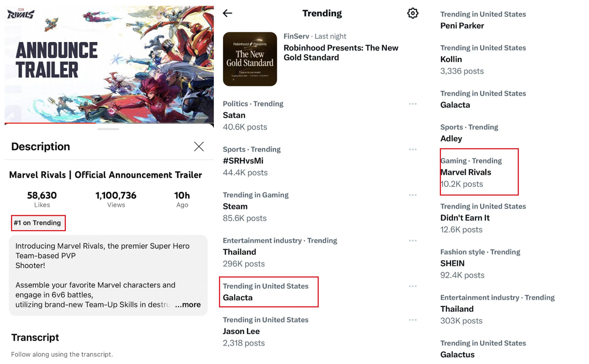
Task: Open more options for Jason Lee trend
Action: tap(413, 320)
